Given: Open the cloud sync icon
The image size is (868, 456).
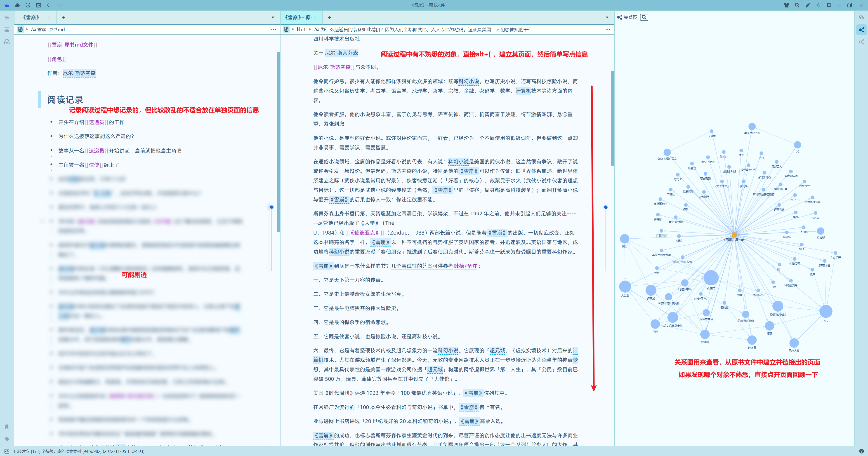Looking at the screenshot, I should [18, 5].
